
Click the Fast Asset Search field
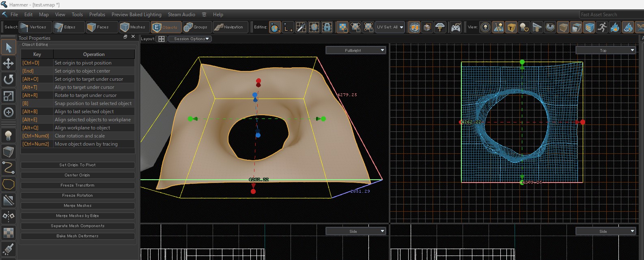pos(611,15)
